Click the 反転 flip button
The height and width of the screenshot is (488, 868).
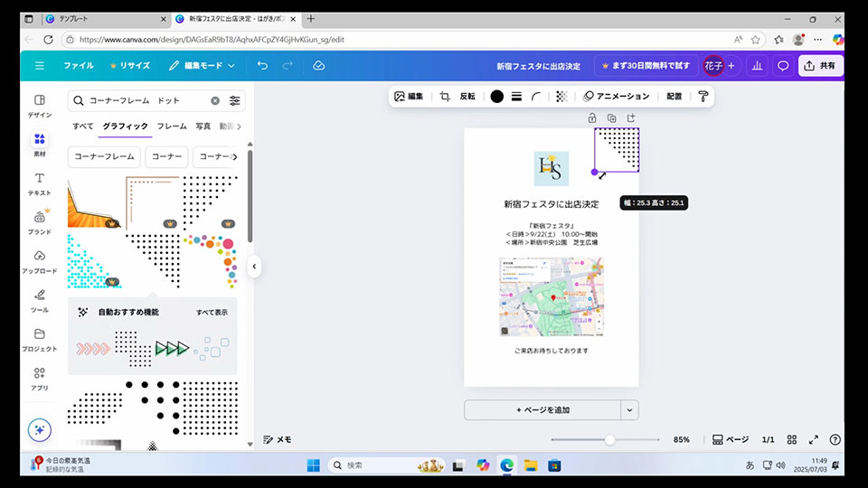(467, 97)
